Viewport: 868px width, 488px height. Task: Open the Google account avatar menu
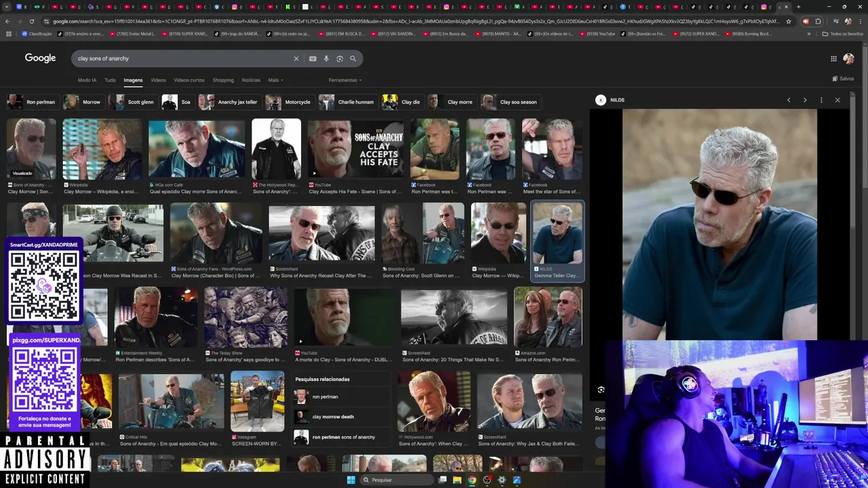(848, 58)
